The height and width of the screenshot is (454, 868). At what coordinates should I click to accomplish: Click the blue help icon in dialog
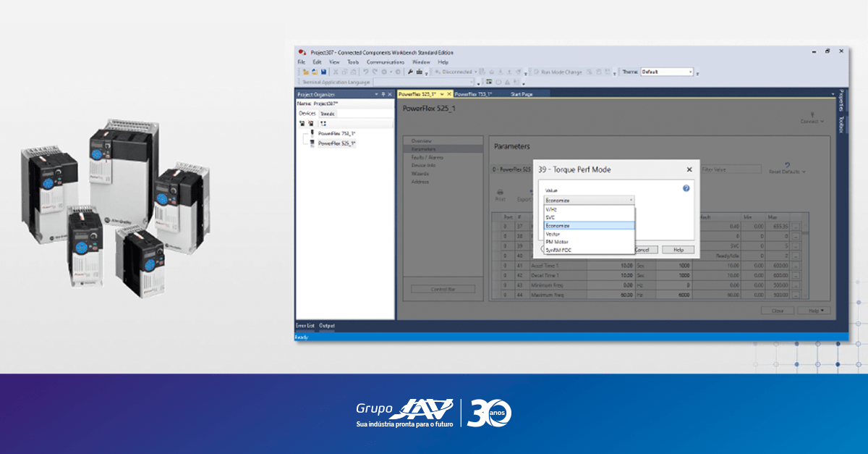pos(686,188)
